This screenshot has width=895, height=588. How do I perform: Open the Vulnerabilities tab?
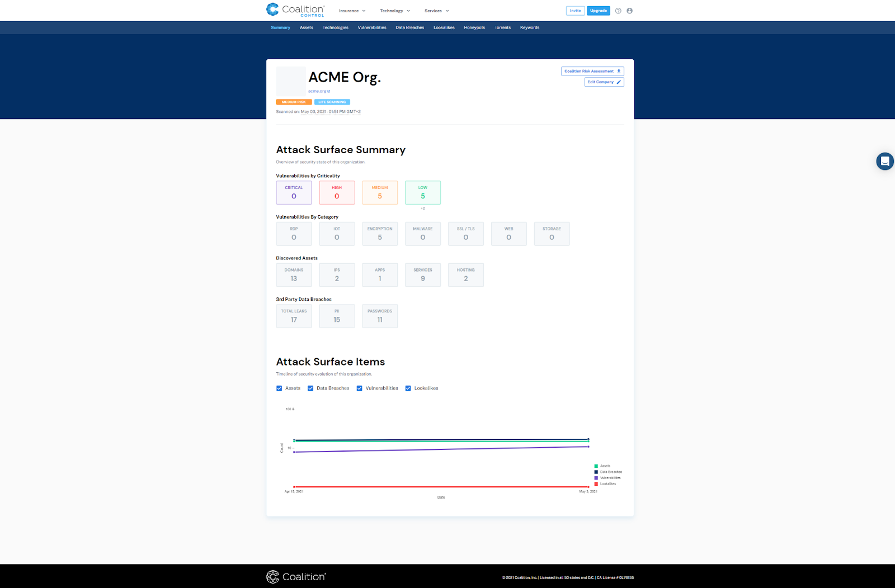tap(372, 27)
